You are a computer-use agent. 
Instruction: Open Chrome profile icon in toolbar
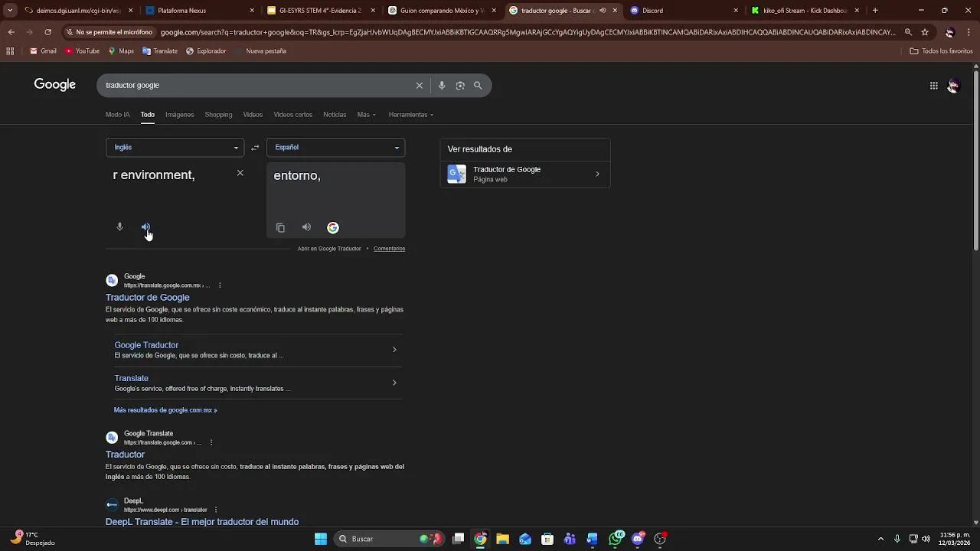click(x=949, y=32)
